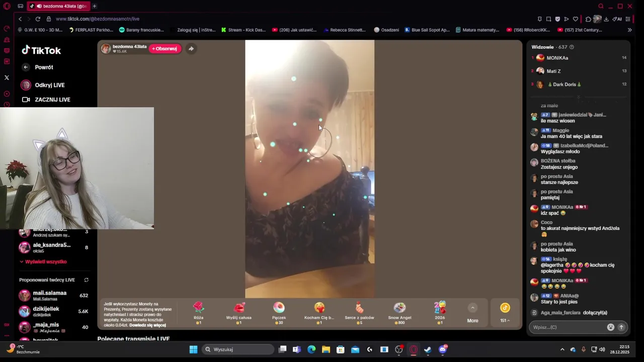
Task: Open ale_ksandra5 followed account
Action: point(53,247)
